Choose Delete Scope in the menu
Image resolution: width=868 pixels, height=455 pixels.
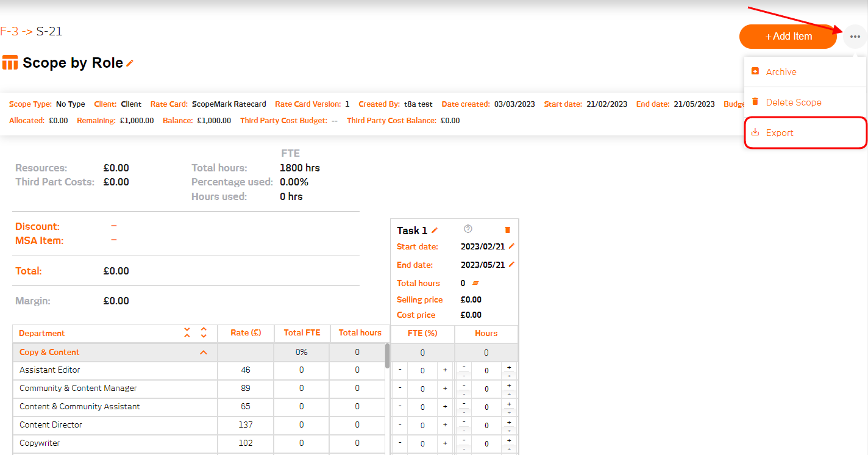click(x=793, y=102)
